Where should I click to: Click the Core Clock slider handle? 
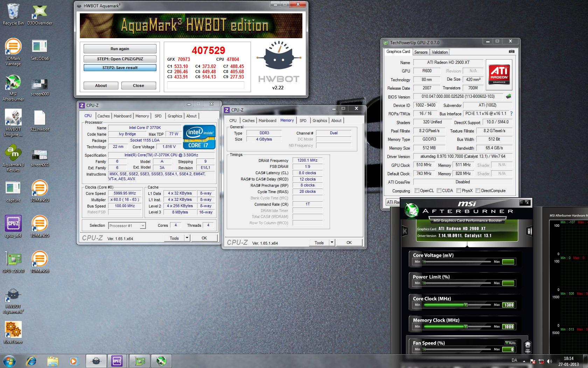pyautogui.click(x=465, y=305)
